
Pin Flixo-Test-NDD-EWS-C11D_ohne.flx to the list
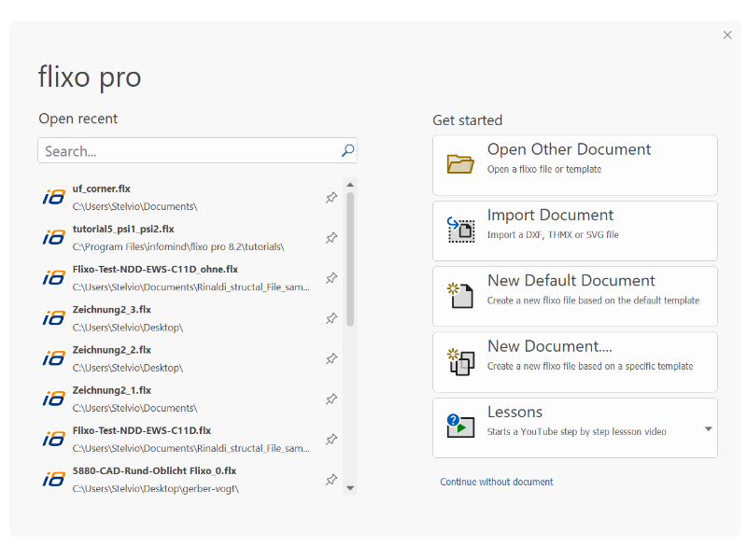click(x=331, y=277)
